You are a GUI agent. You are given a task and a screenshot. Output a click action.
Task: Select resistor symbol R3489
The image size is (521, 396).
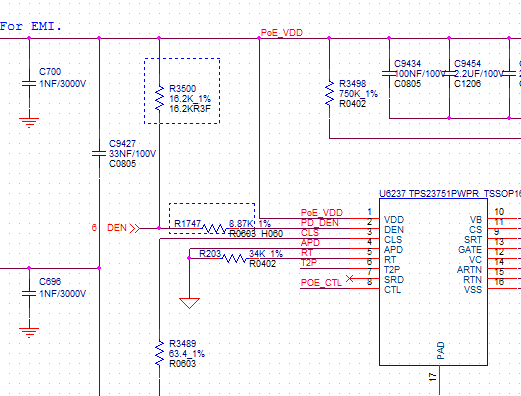pos(159,353)
